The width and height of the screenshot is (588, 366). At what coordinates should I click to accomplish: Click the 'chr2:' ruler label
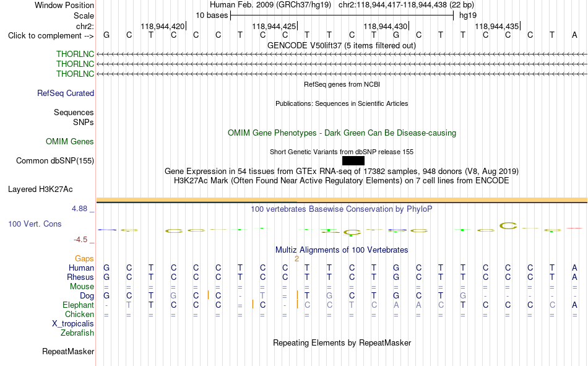tap(85, 26)
